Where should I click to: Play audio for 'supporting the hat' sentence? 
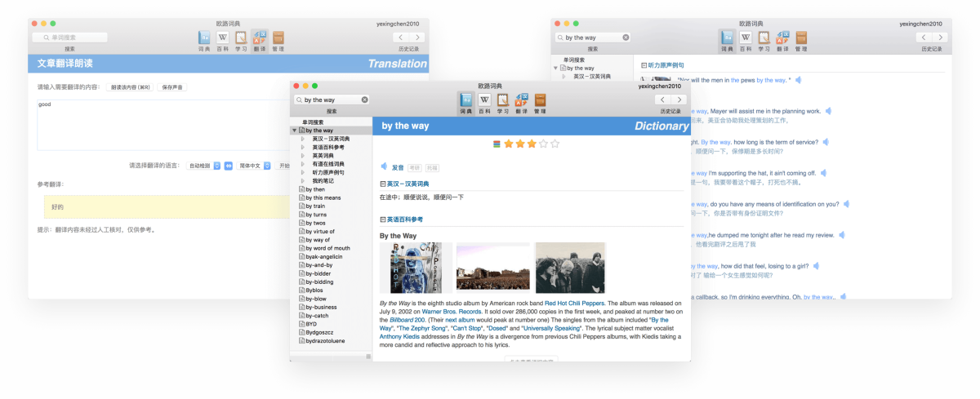pos(826,173)
